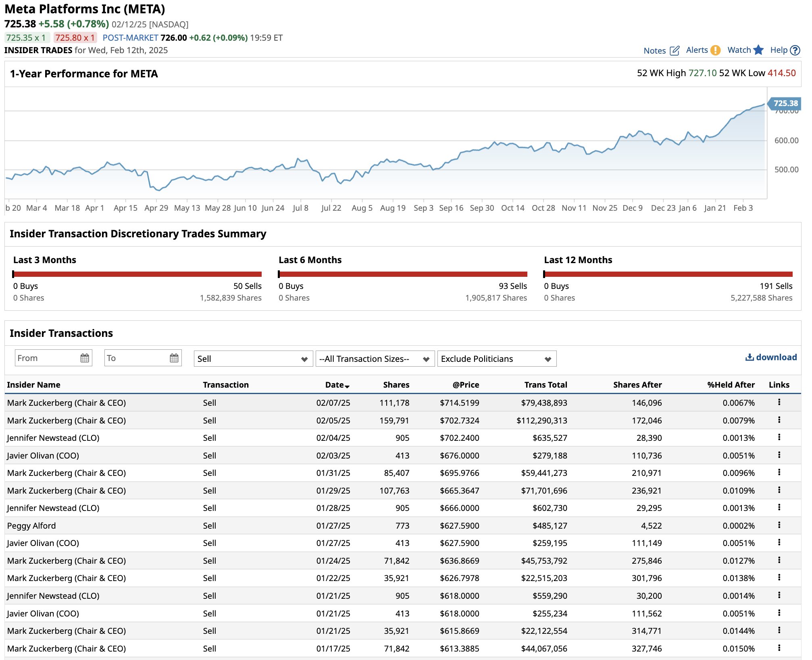Sort by the Date column header
Screen dimensions: 812x660
tap(337, 385)
